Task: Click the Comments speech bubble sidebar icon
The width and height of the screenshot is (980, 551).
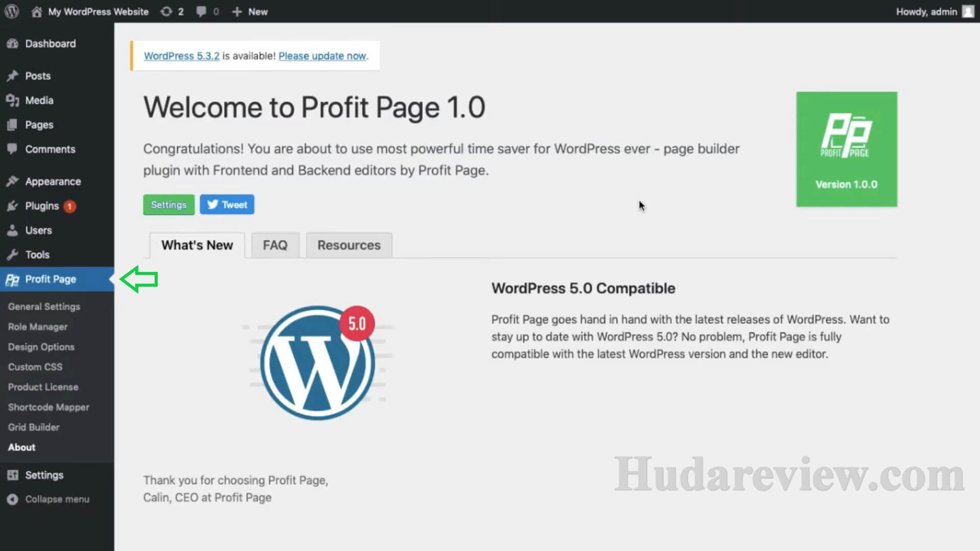Action: [x=12, y=149]
